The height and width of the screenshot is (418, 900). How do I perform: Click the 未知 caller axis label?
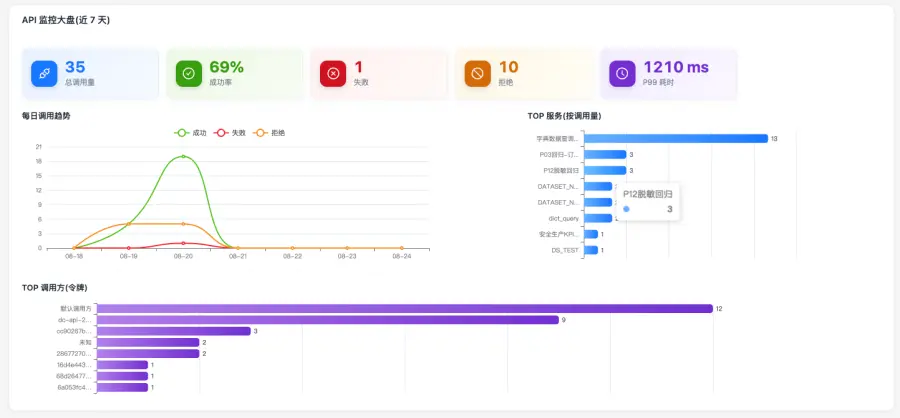click(x=86, y=342)
